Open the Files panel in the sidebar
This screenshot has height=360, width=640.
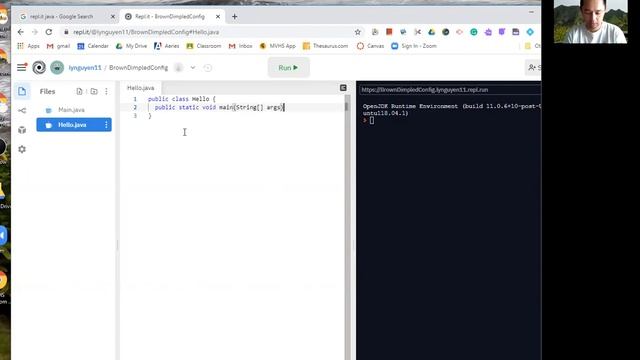point(22,91)
